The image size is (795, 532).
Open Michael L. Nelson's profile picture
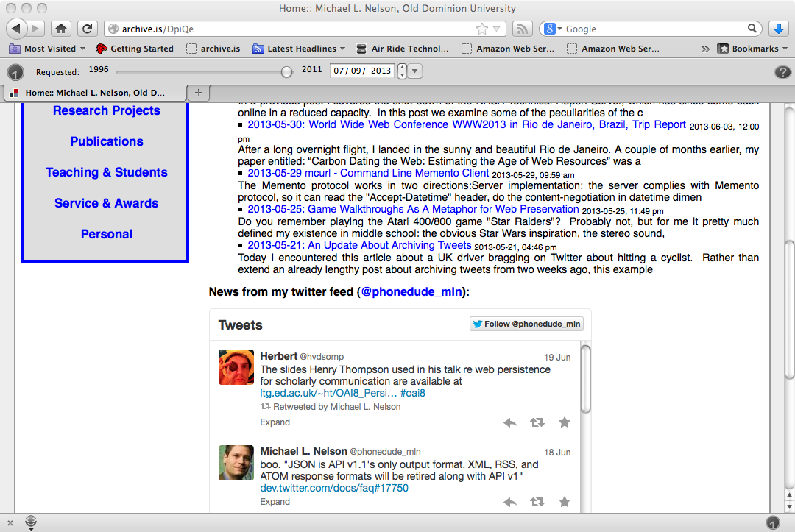click(236, 463)
